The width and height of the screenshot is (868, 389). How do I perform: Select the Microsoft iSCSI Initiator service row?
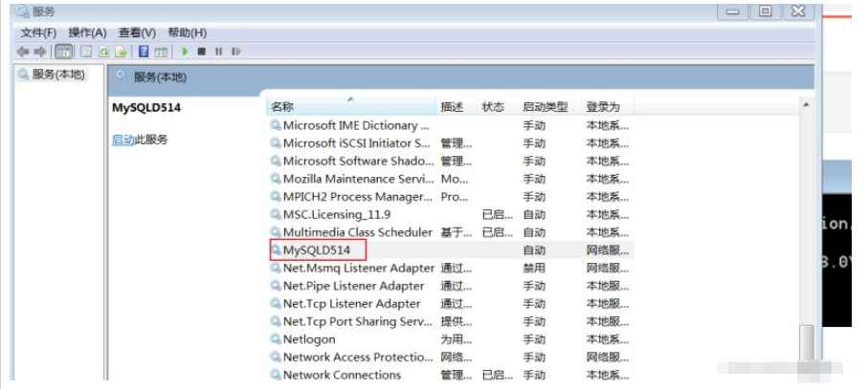[451, 143]
